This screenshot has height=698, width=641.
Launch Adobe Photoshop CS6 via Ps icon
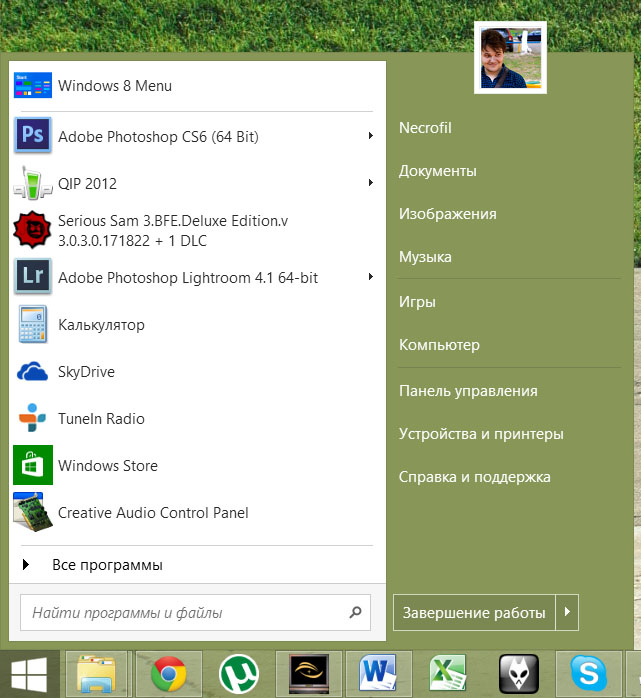32,135
